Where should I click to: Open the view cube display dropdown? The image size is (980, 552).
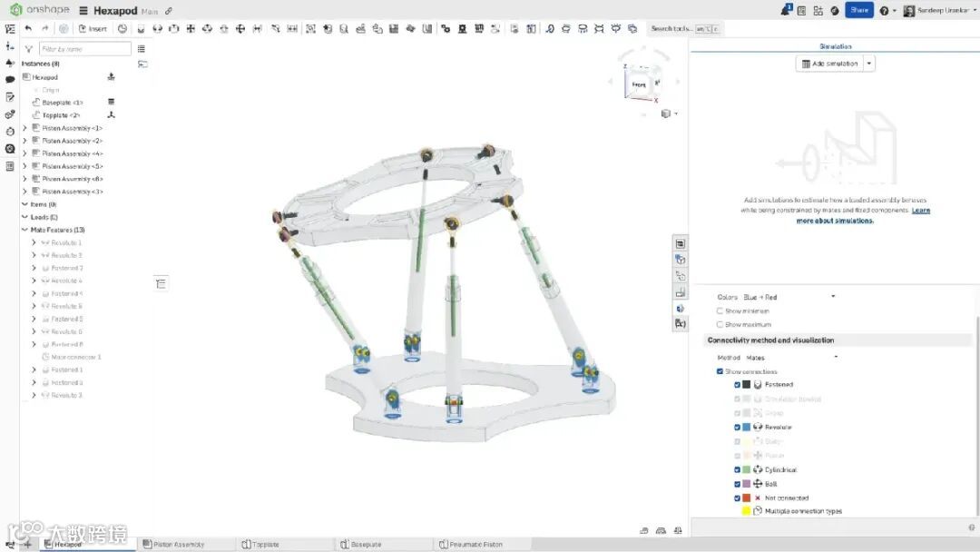coord(669,113)
